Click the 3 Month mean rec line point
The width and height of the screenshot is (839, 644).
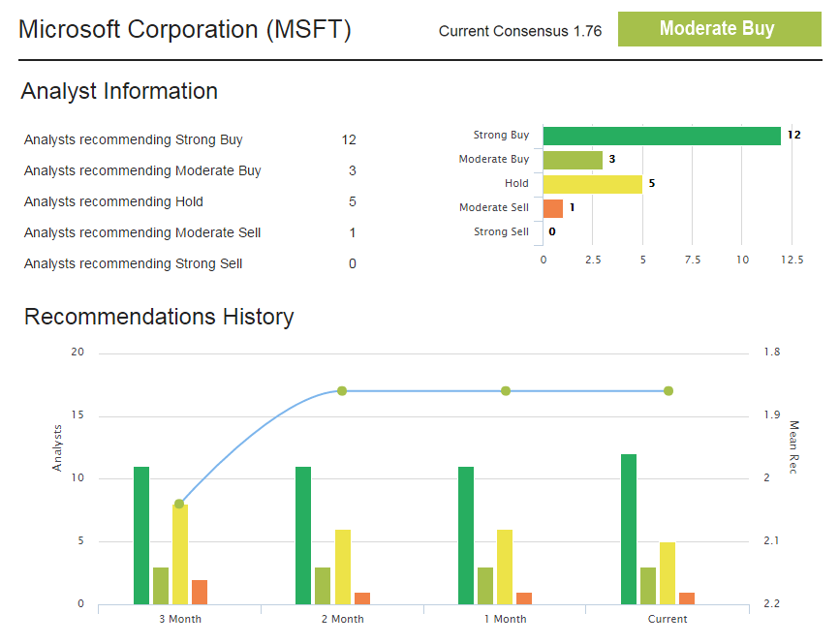coord(179,504)
